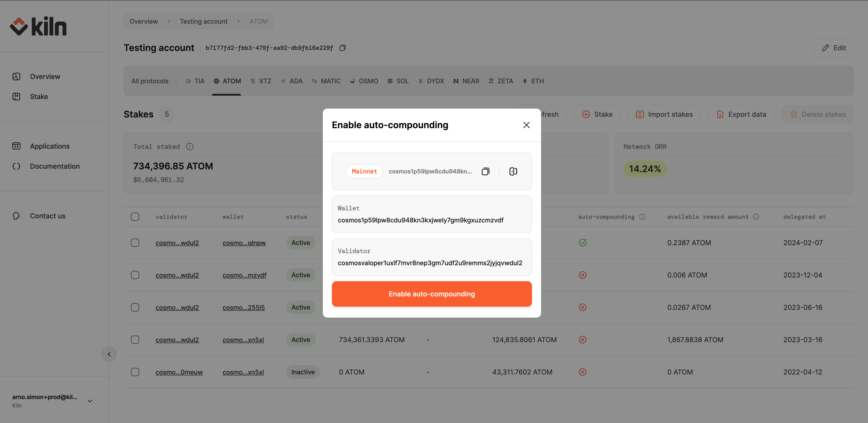The image size is (868, 423).
Task: Switch to the ETH protocol tab
Action: 533,81
